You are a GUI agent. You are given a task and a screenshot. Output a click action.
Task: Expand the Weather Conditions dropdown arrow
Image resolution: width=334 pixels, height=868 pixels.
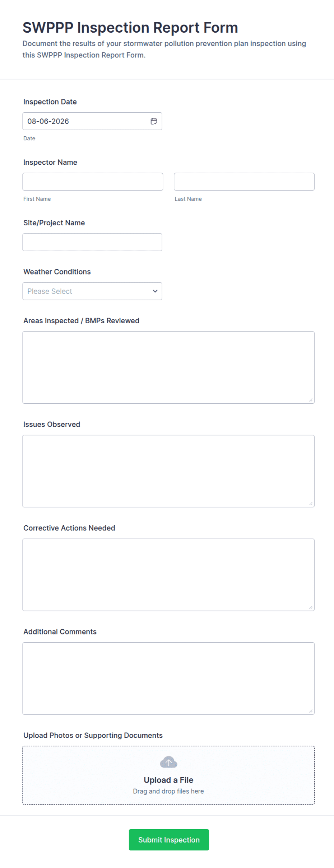[155, 291]
